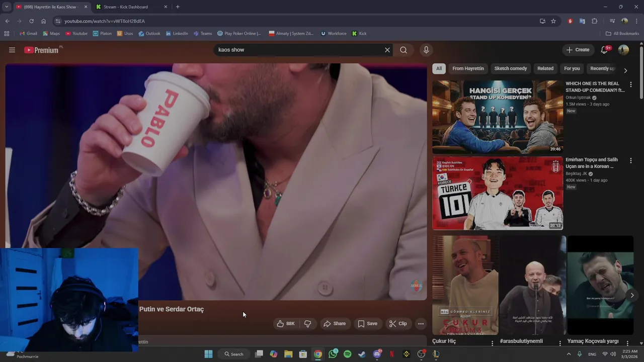Screen dimensions: 644x362
Task: Click the Create button
Action: click(578, 50)
